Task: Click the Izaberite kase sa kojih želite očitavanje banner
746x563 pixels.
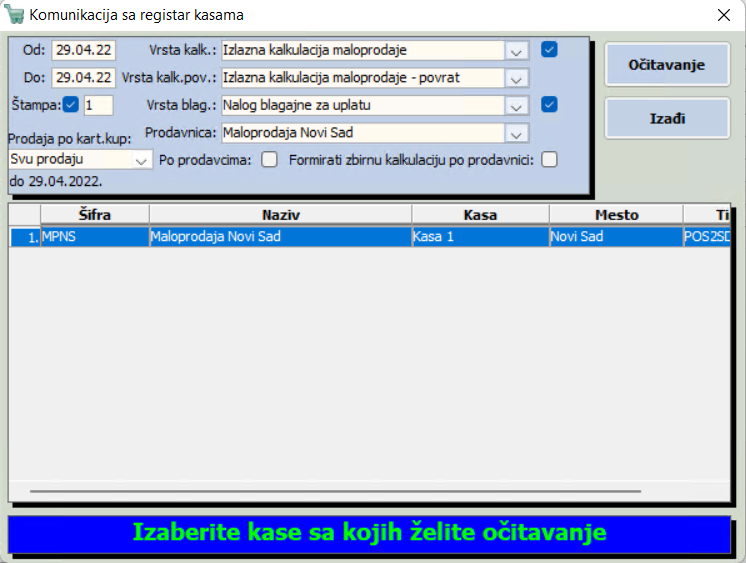Action: coord(369,533)
